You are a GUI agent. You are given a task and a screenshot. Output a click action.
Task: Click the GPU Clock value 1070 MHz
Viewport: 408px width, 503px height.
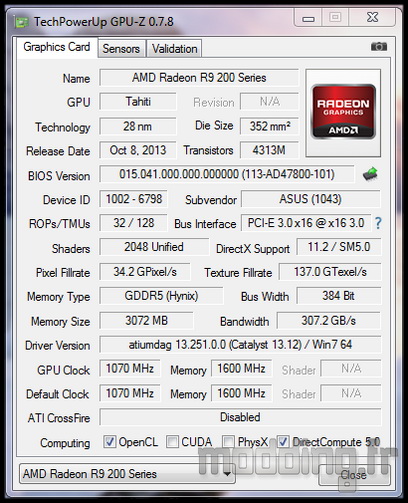(x=130, y=368)
